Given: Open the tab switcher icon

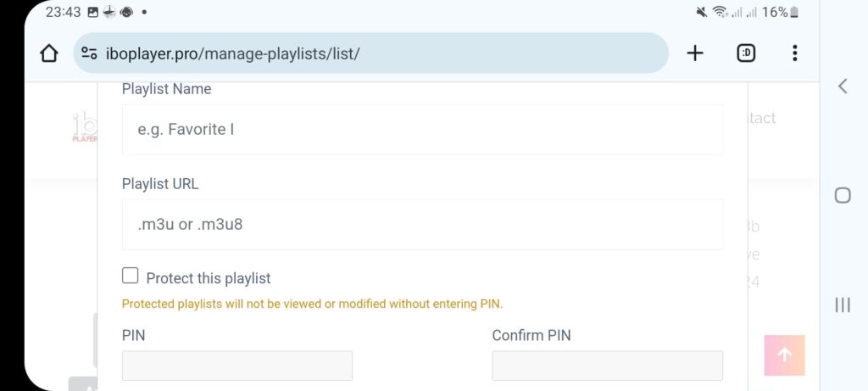Looking at the screenshot, I should click(x=746, y=53).
